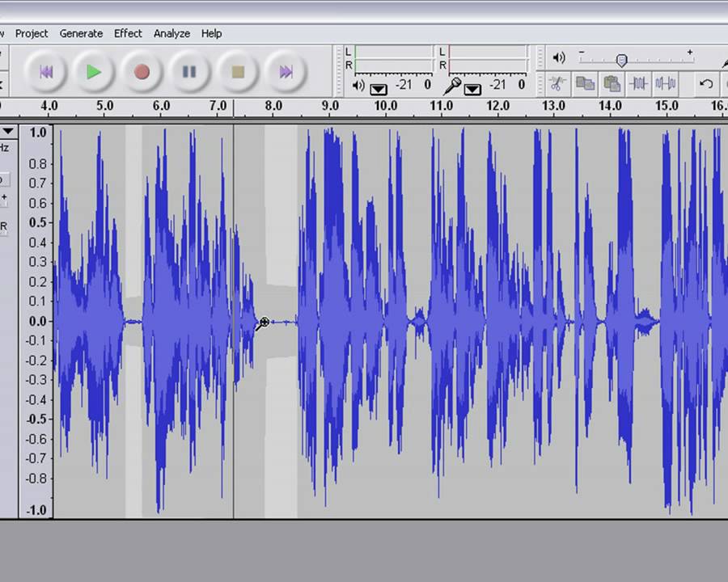Screen dimensions: 728x582
Task: Start playback with the green Play button
Action: [x=94, y=72]
